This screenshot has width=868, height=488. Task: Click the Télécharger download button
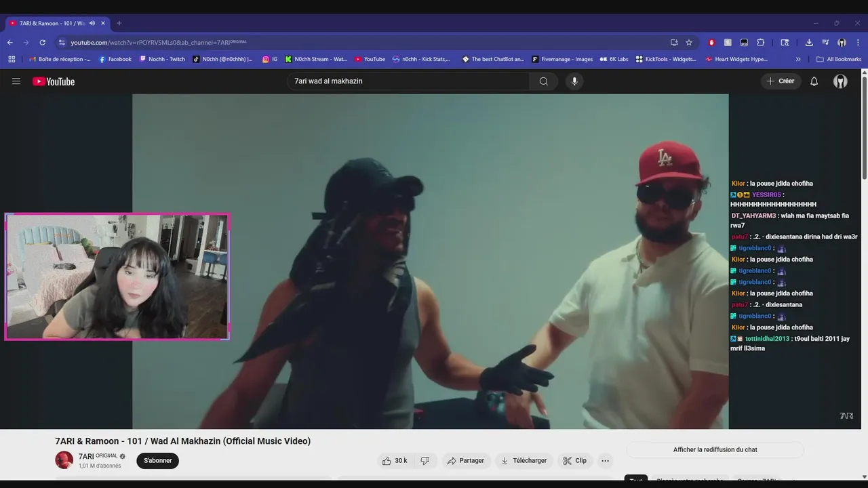pyautogui.click(x=524, y=461)
